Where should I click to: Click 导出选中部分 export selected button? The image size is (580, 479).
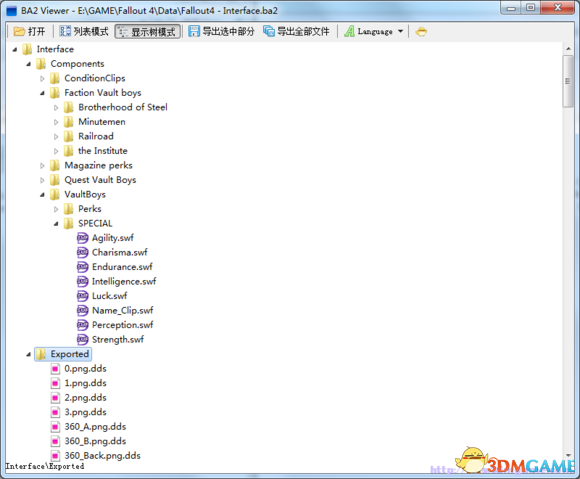(221, 31)
